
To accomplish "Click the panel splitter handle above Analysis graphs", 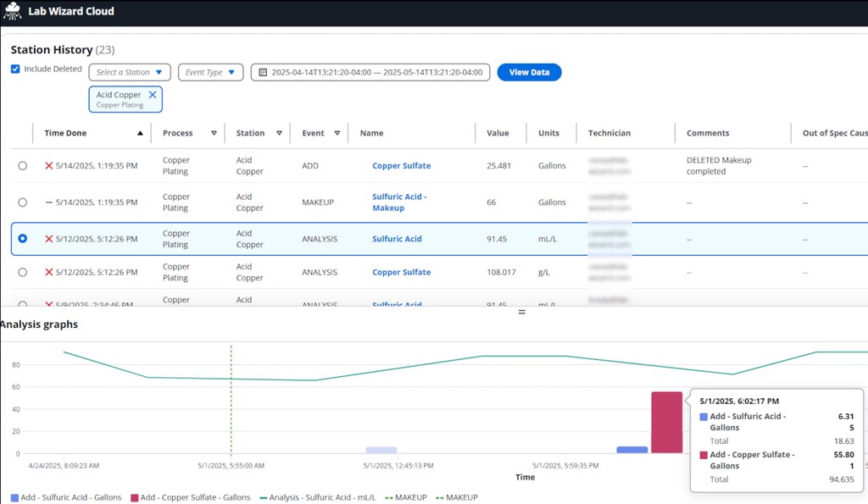I will [x=521, y=312].
